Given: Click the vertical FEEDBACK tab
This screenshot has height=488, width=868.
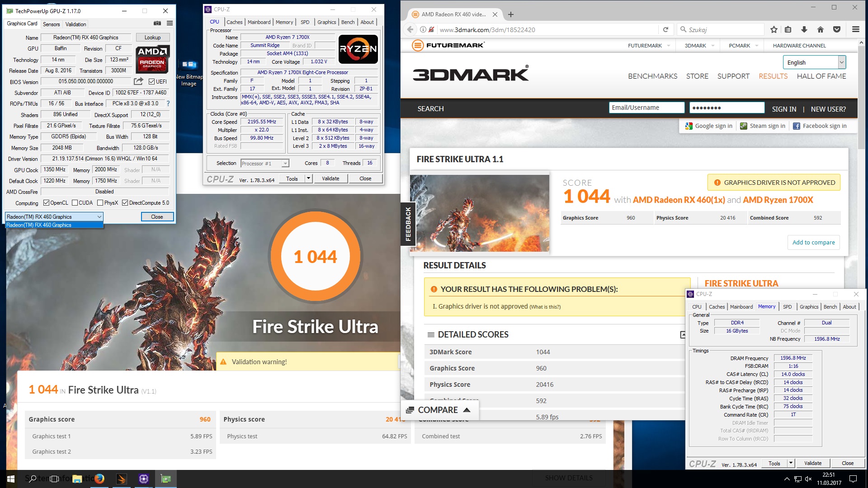Looking at the screenshot, I should point(408,224).
